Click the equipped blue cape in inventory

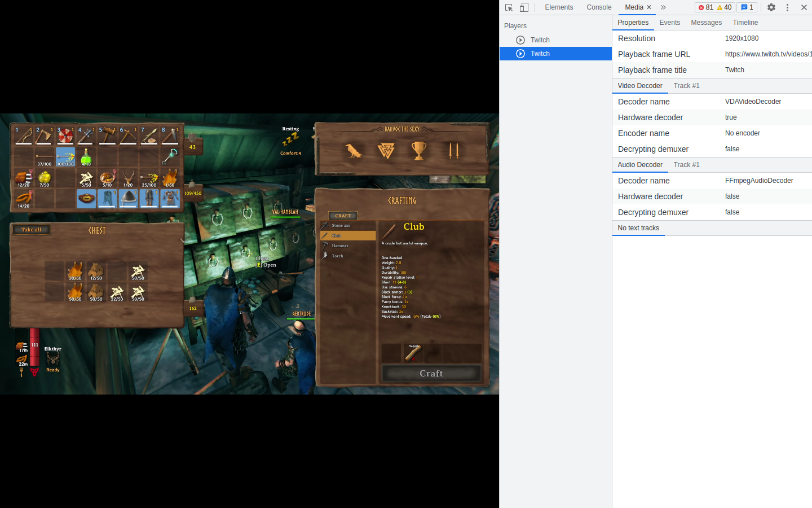[x=107, y=199]
